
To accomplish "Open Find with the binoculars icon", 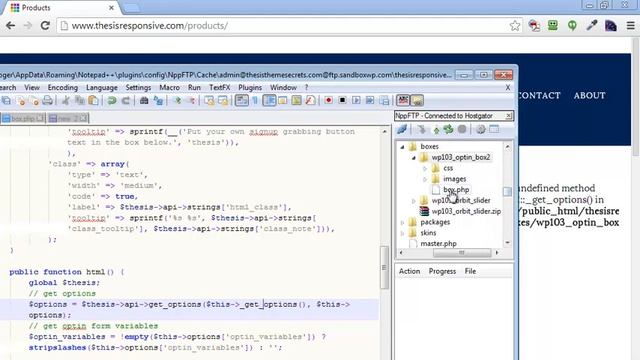I will point(144,100).
